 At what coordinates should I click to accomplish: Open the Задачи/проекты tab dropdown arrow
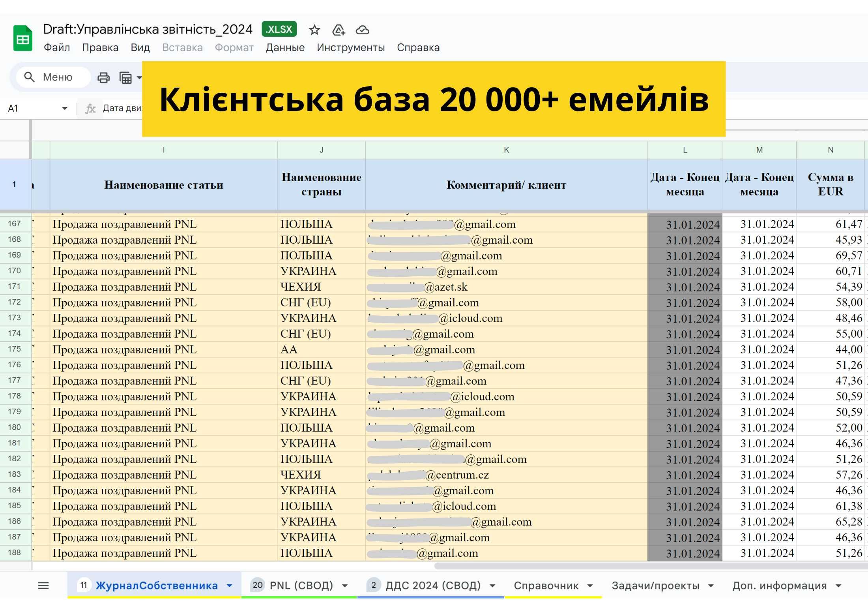tap(711, 586)
